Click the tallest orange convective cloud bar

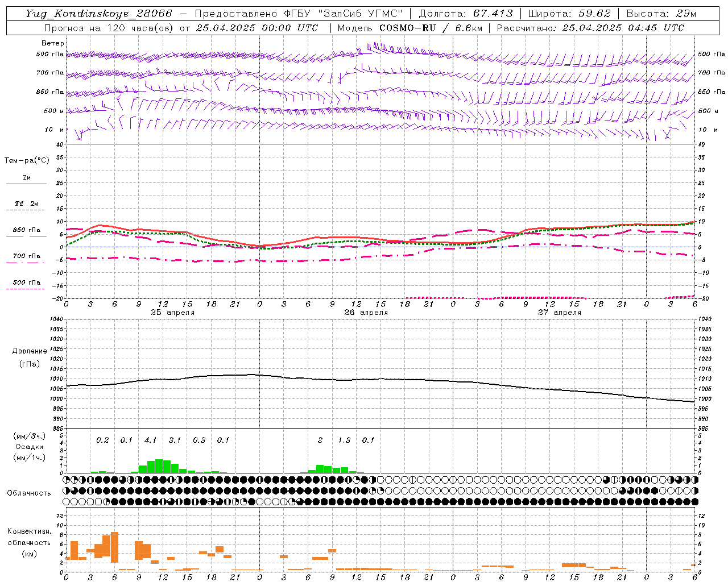(x=114, y=547)
